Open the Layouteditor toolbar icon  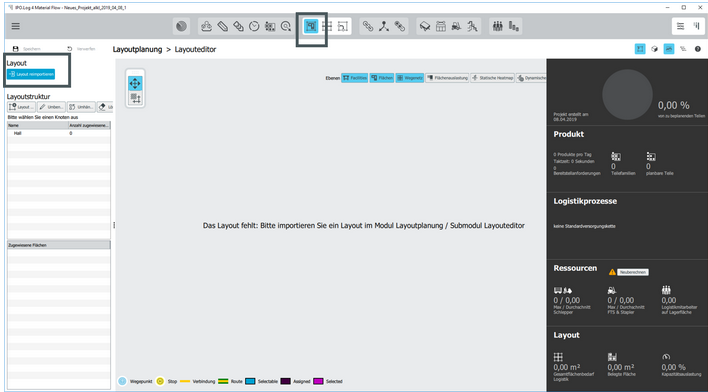[311, 26]
